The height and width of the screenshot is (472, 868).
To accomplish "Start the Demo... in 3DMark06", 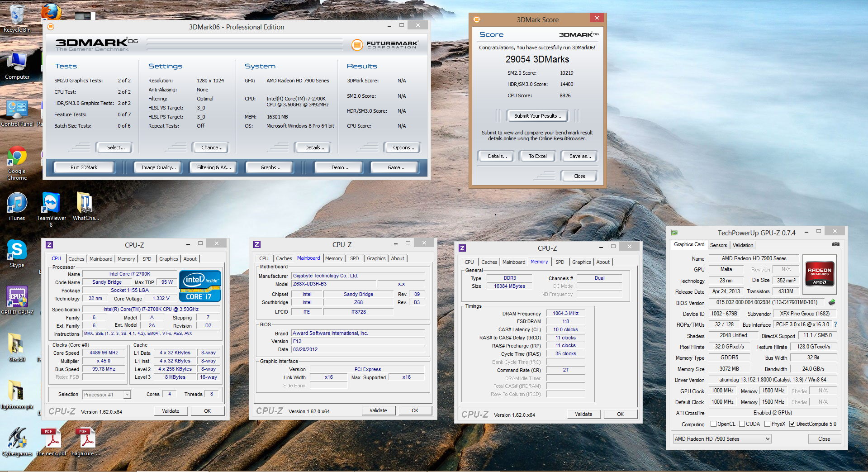I will click(x=340, y=167).
